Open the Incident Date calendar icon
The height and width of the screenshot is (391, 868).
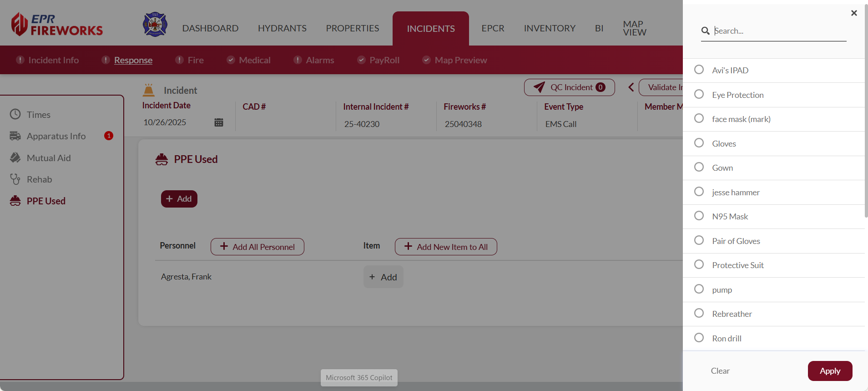tap(219, 122)
